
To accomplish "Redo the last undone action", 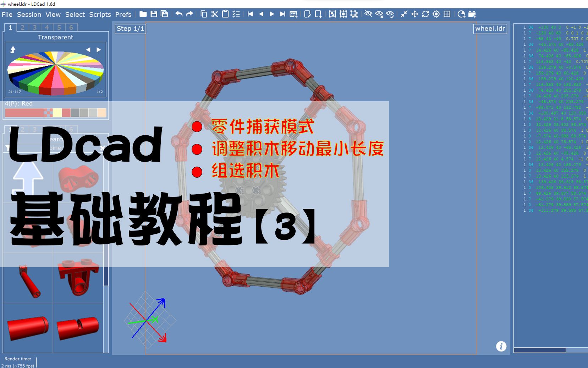I will 189,14.
